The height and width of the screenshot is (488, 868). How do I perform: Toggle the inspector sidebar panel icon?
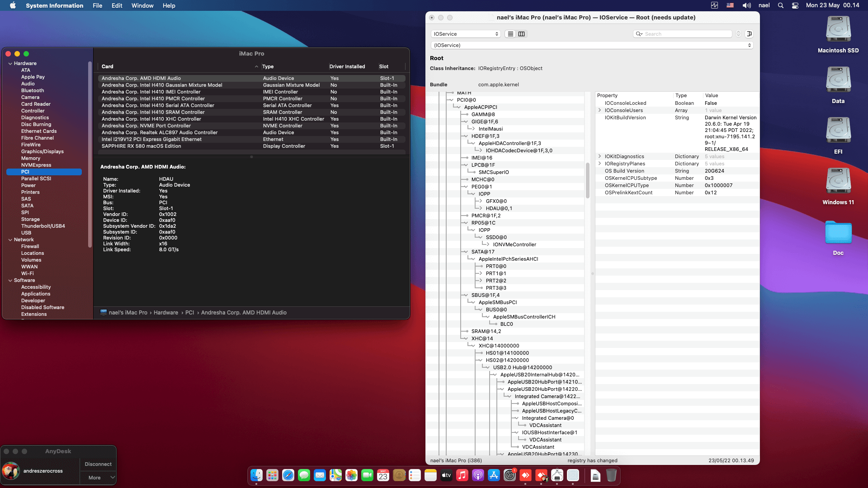[x=749, y=34]
